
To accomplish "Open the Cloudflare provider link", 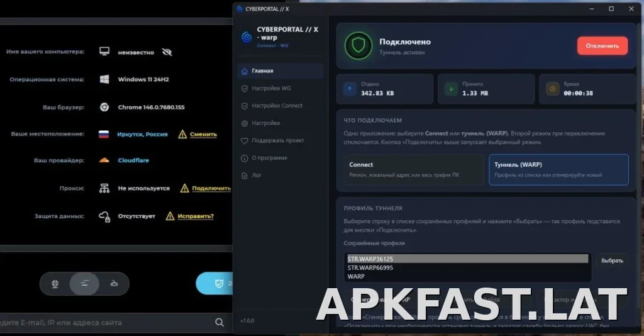I will click(133, 160).
